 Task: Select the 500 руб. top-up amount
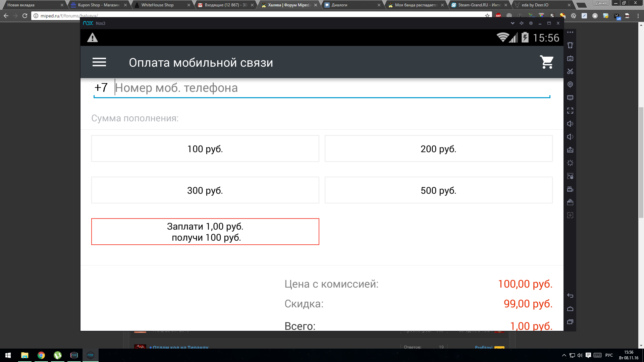click(438, 190)
